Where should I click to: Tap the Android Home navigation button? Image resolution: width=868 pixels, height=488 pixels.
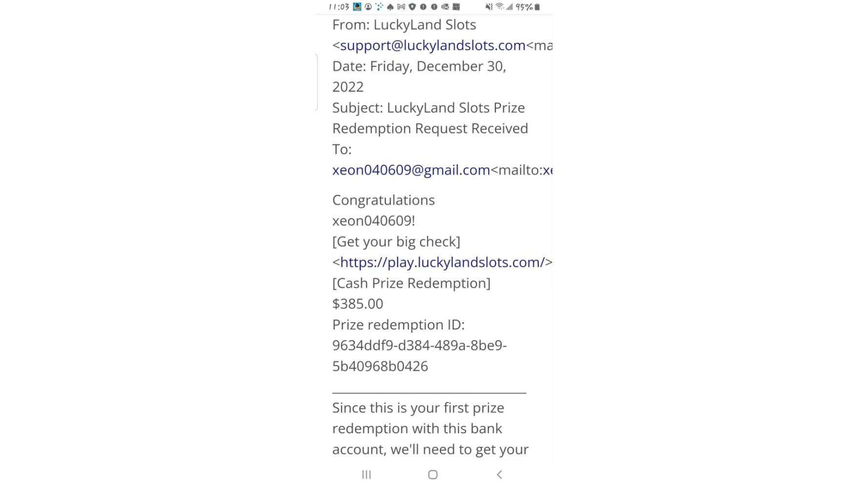click(x=433, y=474)
